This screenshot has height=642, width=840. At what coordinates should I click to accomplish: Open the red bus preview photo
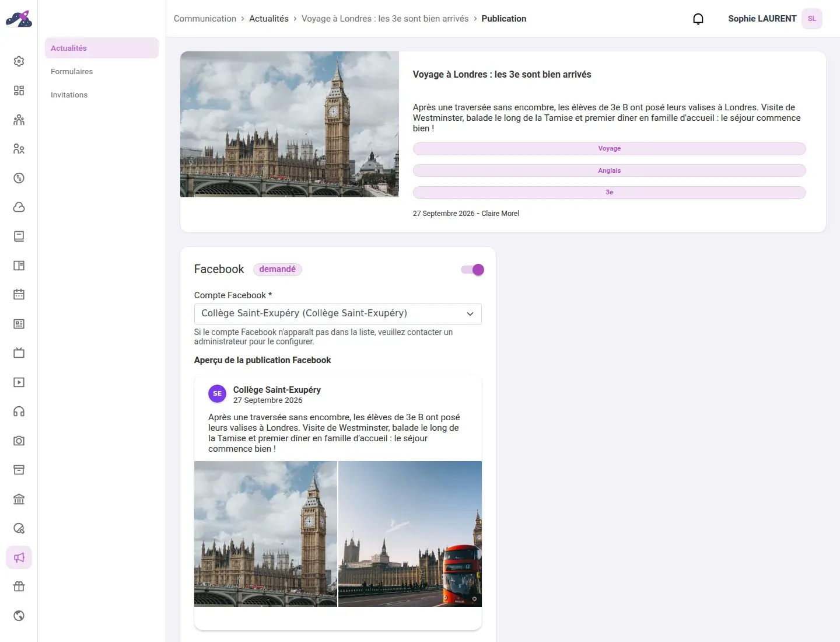[x=410, y=534]
